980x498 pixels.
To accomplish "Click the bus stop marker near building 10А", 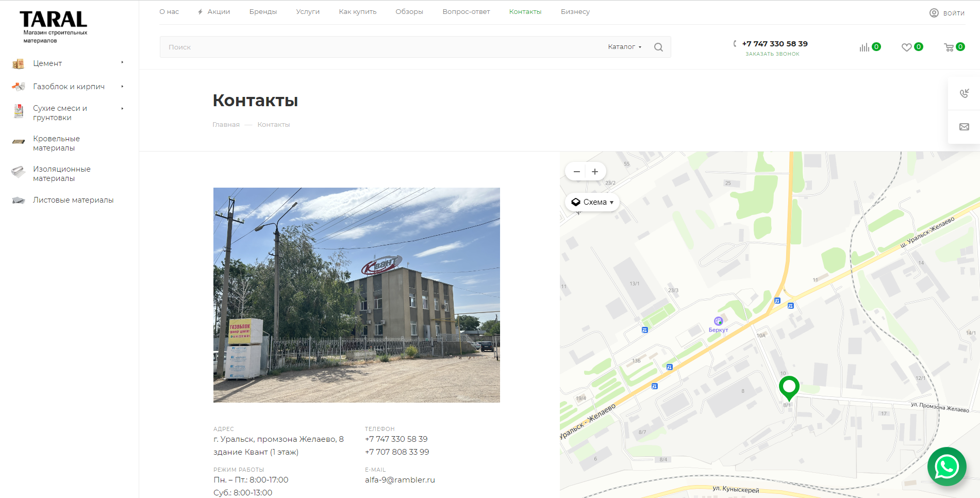I will coord(777,301).
